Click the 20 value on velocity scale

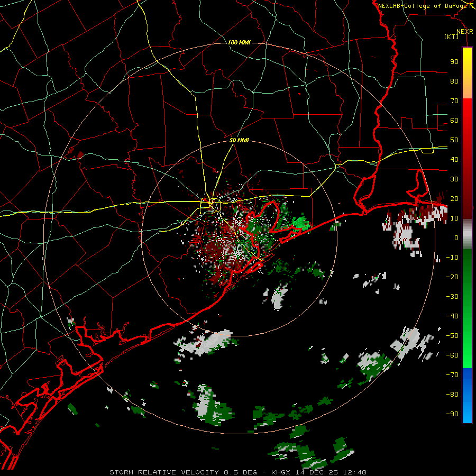click(x=454, y=199)
